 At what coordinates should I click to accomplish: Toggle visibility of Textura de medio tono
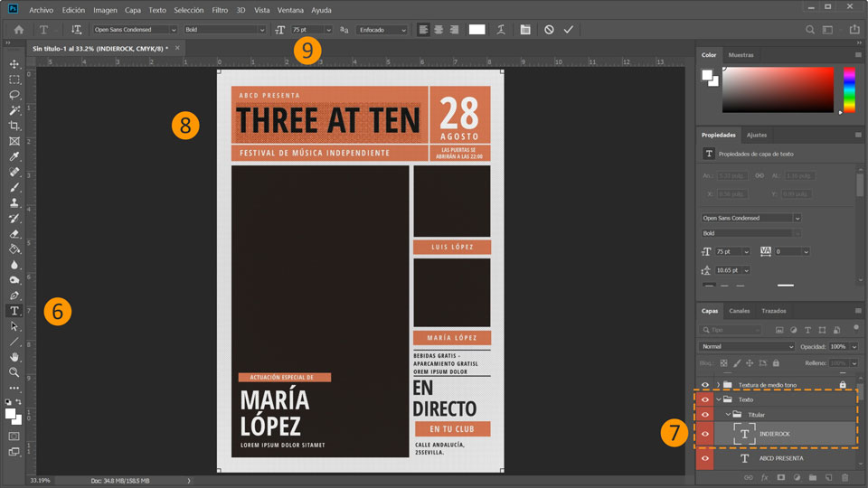(705, 384)
